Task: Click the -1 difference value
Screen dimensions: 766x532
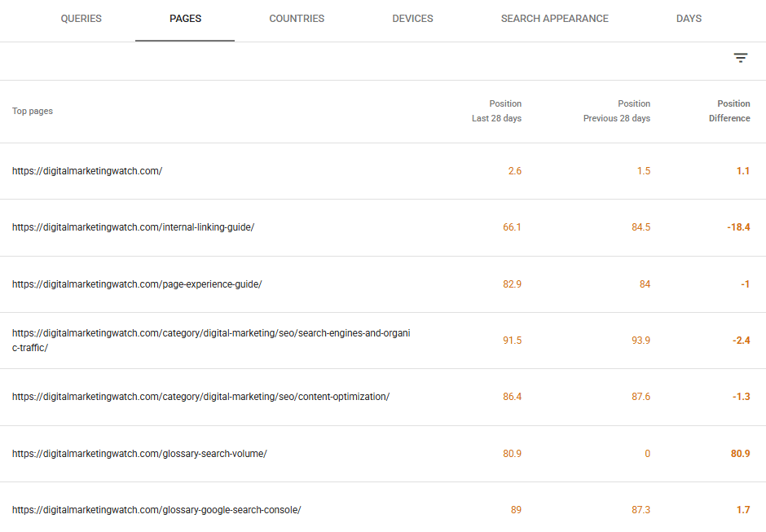Action: pos(745,284)
